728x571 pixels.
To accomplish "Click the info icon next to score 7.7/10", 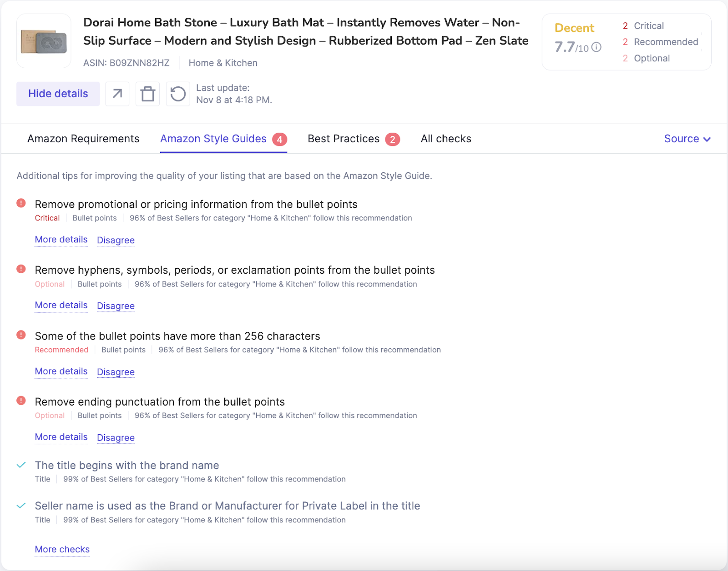I will point(597,47).
